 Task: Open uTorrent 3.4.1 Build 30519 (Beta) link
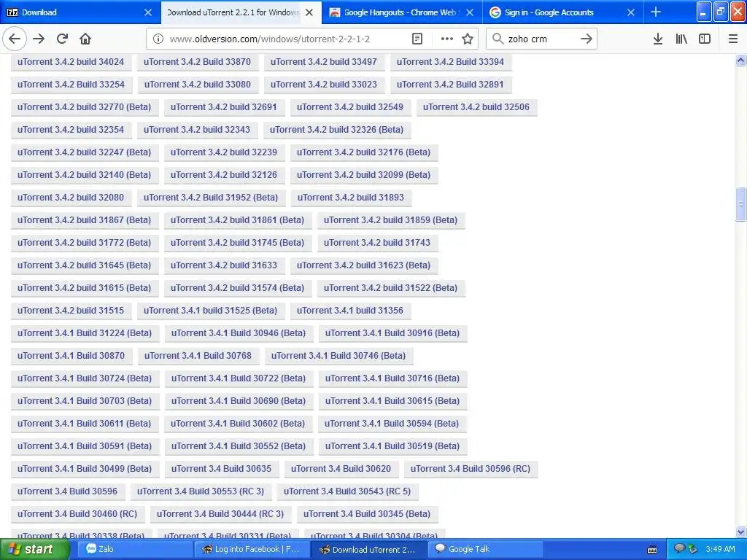[x=392, y=446]
